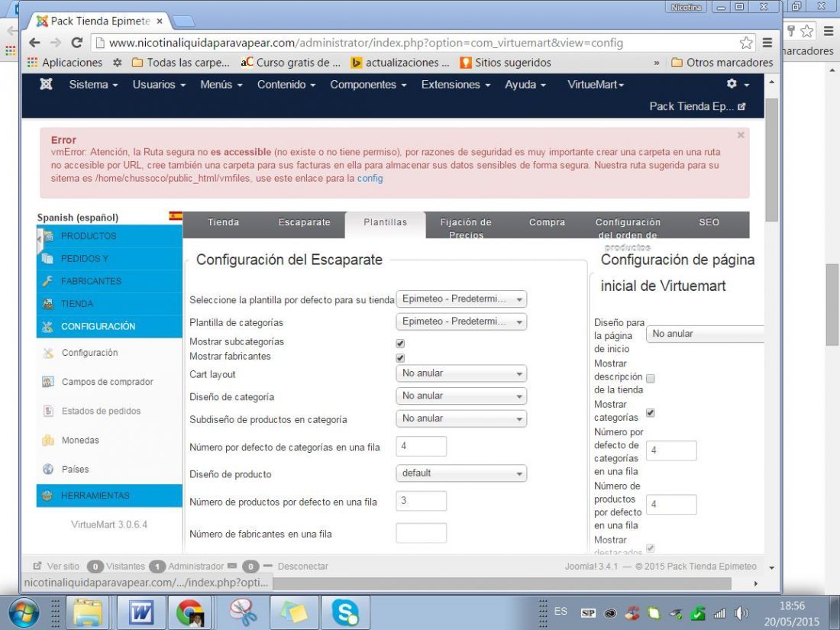Viewport: 840px width, 630px height.
Task: Open Subdiseño de productos en categoría dropdown
Action: 461,418
